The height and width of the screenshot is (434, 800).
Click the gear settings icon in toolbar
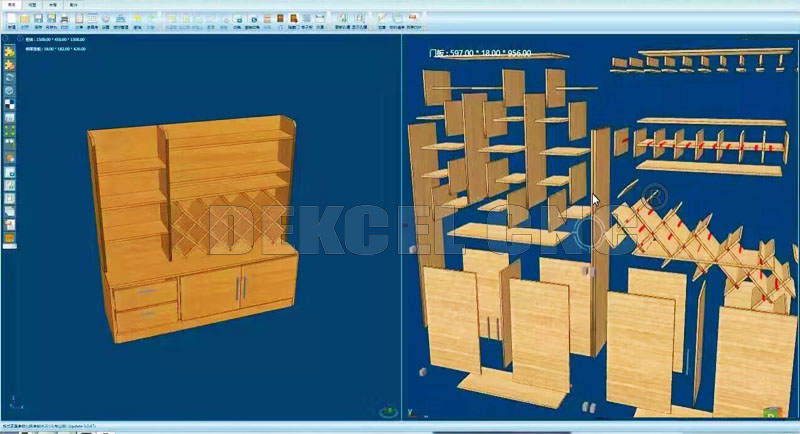click(106, 19)
